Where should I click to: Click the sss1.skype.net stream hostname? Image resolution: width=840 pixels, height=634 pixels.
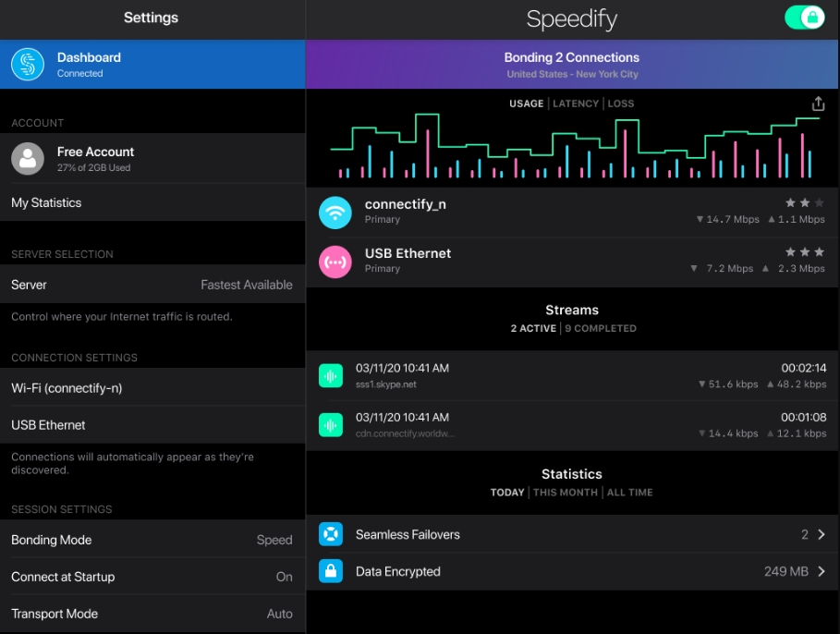coord(385,384)
